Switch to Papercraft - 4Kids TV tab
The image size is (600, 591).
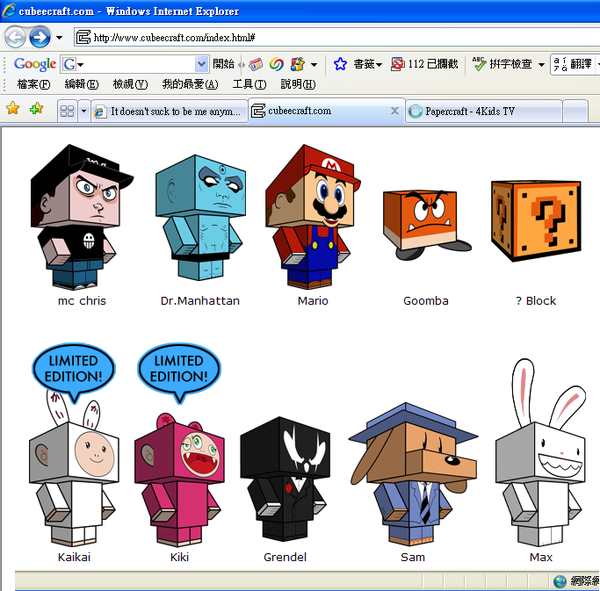(x=484, y=111)
